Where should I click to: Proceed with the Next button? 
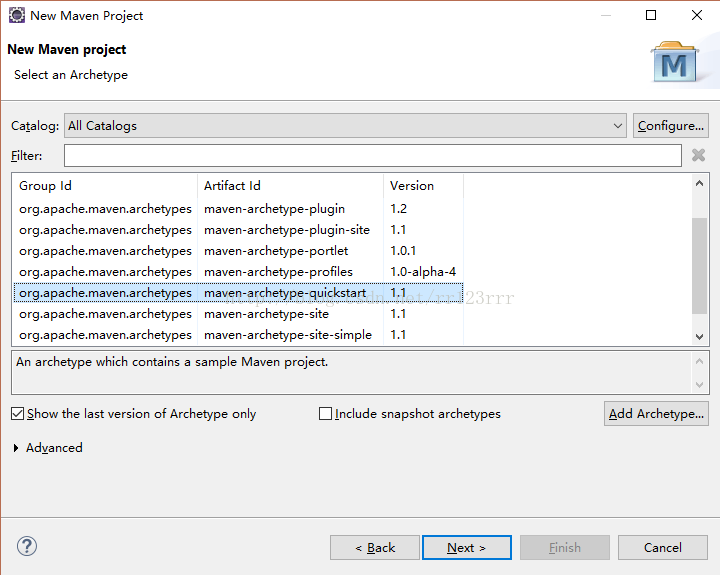click(467, 547)
